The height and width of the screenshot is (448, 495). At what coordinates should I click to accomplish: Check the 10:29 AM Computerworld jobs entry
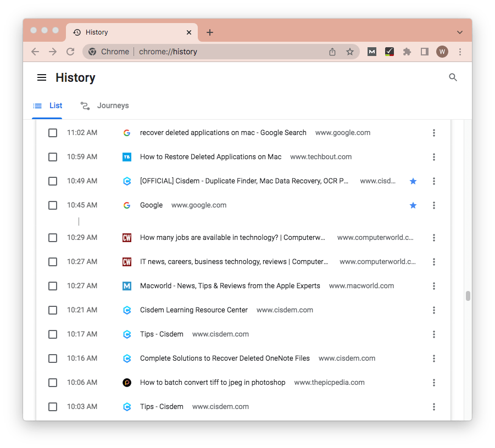(x=53, y=238)
